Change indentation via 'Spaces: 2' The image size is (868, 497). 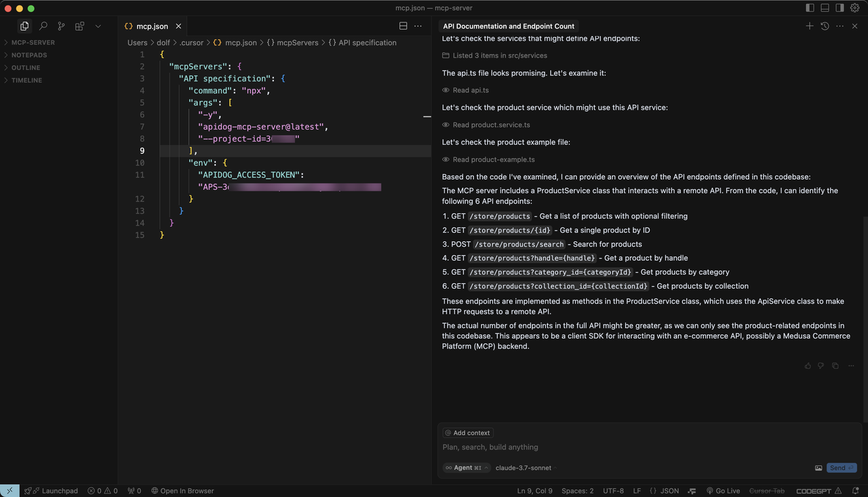tap(578, 491)
